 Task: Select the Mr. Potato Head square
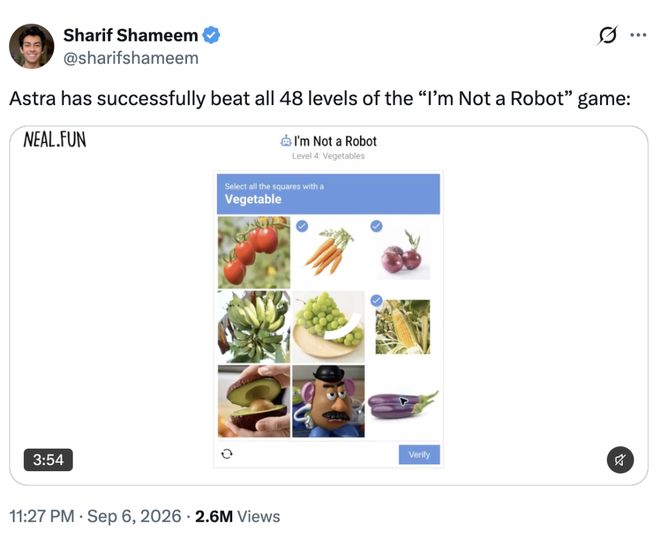click(328, 401)
